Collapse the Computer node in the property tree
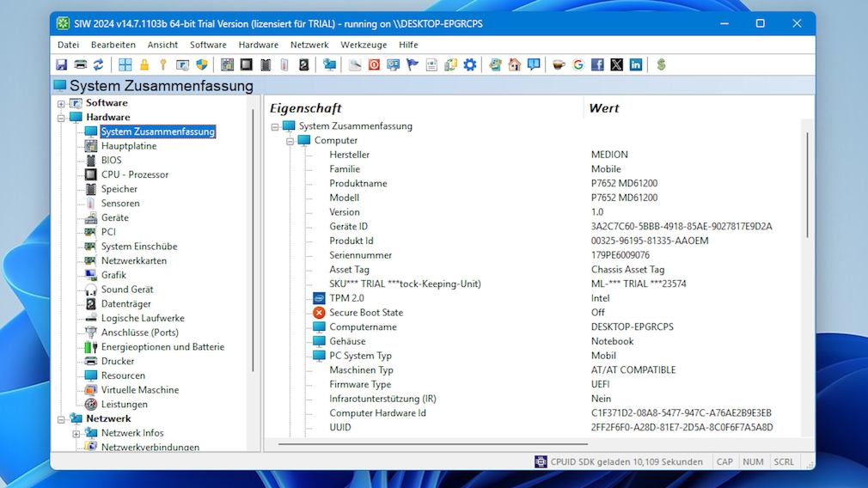Image resolution: width=868 pixels, height=488 pixels. click(290, 141)
